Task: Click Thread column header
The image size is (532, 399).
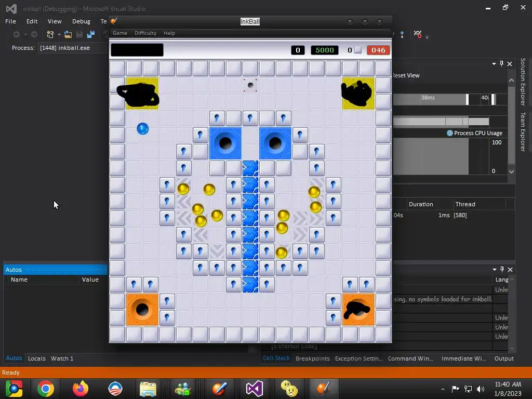Action: click(465, 204)
